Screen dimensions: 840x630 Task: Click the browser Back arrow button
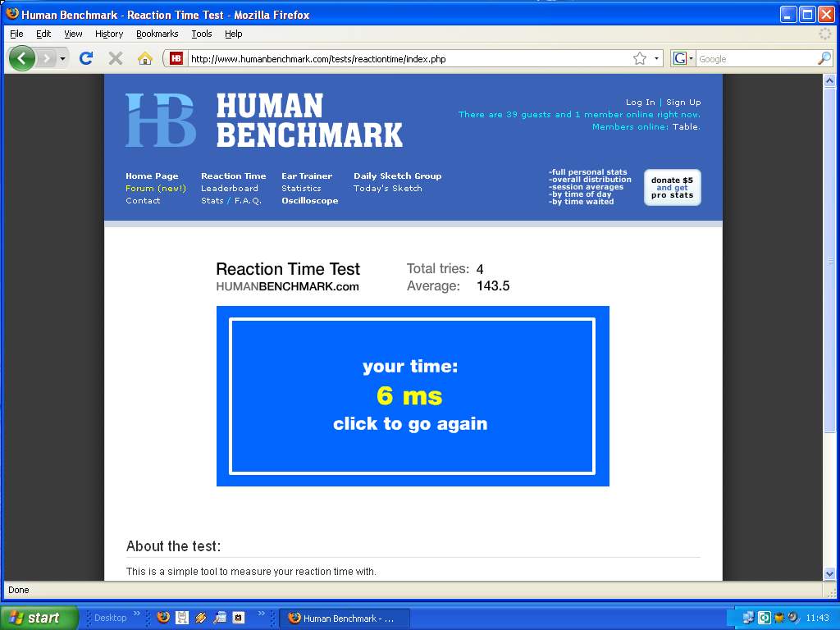(x=22, y=58)
